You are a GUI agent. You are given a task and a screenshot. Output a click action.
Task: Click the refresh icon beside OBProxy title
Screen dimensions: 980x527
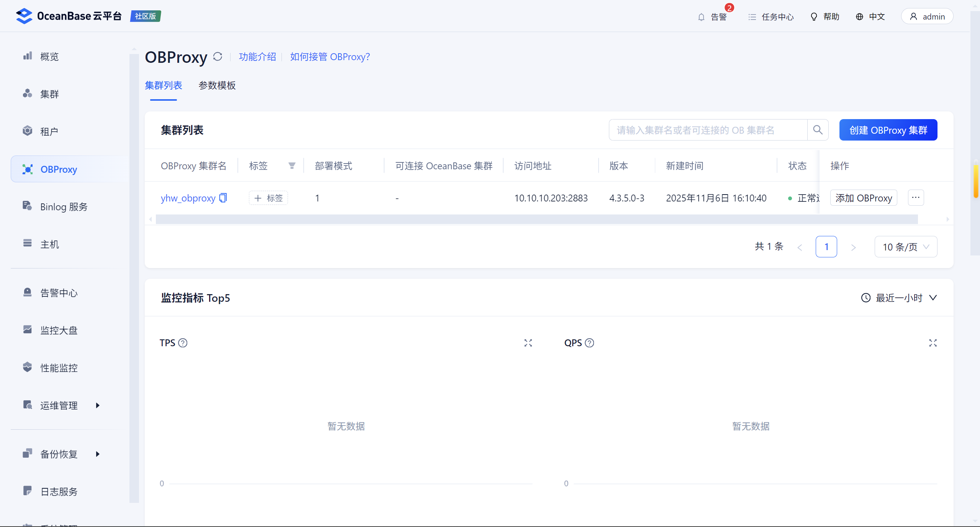point(218,57)
